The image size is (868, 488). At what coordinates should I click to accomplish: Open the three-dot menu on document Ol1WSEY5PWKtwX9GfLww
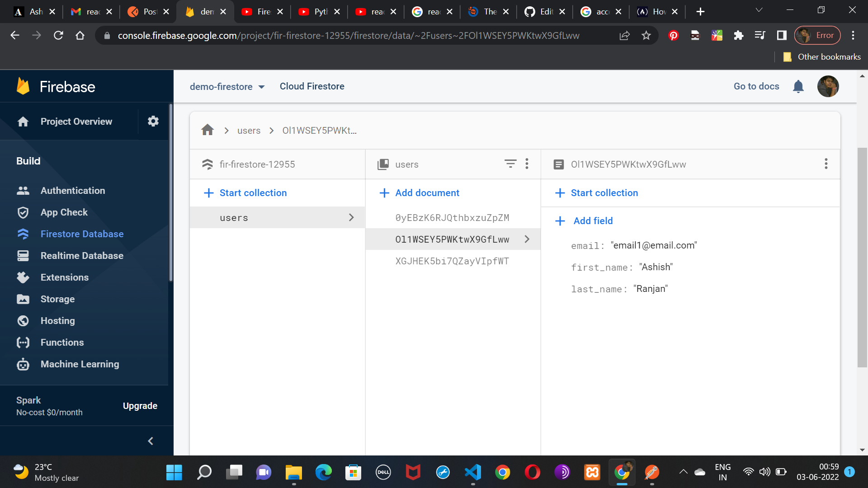point(826,164)
